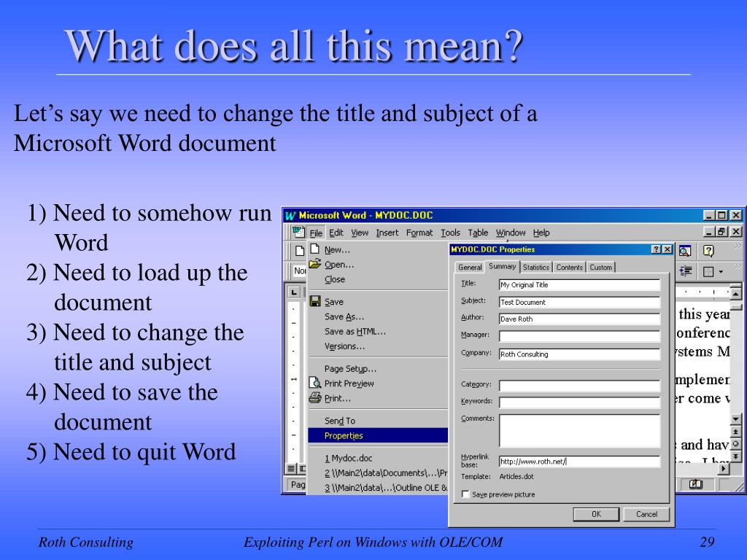Open the Insert menu
The height and width of the screenshot is (560, 747).
[387, 233]
